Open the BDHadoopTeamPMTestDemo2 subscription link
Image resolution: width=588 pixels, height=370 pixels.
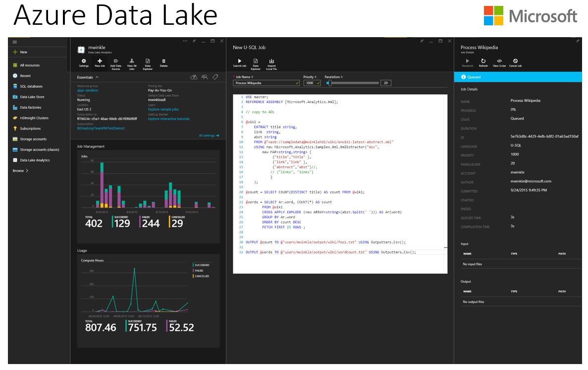tap(101, 128)
